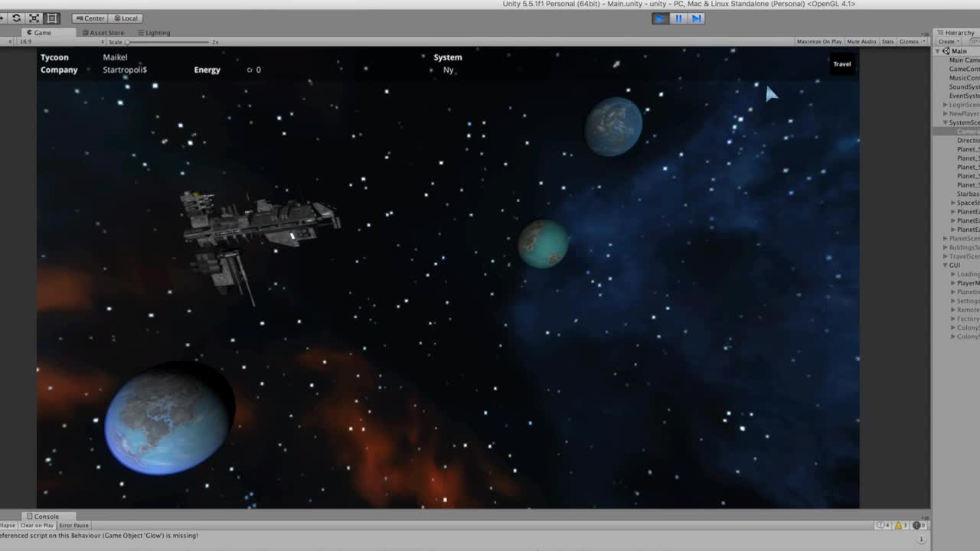Click the Pause button in the toolbar

coord(678,18)
